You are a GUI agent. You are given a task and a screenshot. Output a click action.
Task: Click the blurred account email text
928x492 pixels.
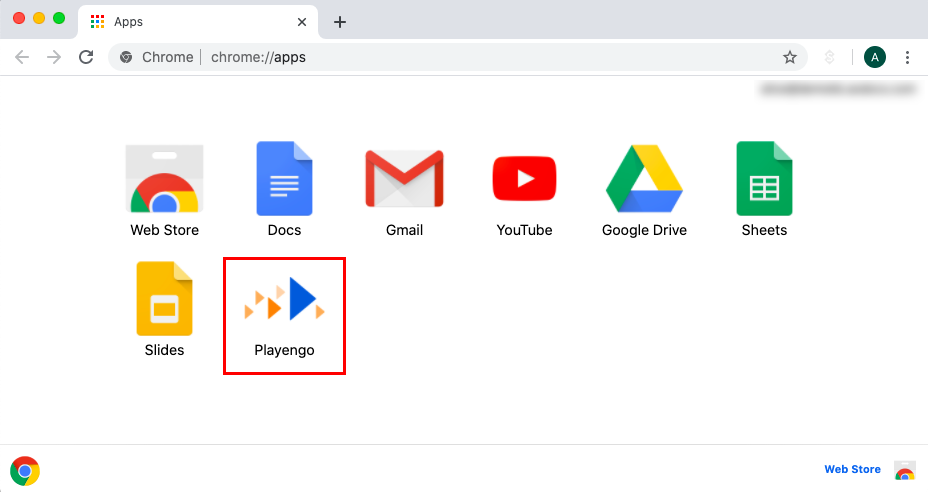(838, 89)
